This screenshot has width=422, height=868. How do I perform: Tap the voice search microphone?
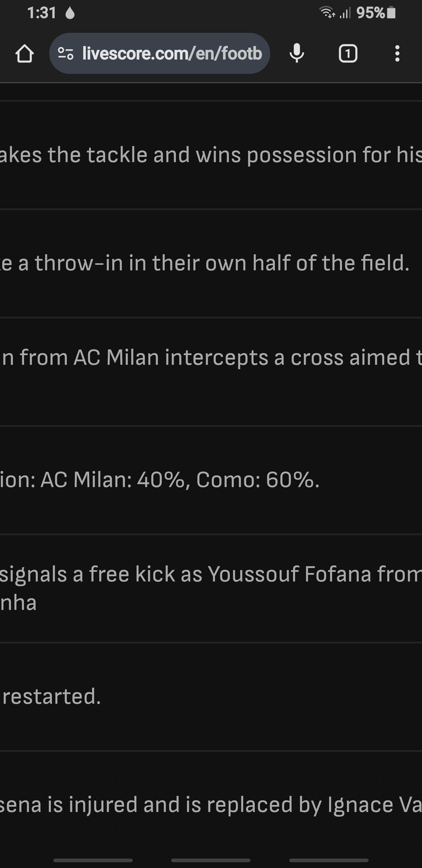click(297, 54)
